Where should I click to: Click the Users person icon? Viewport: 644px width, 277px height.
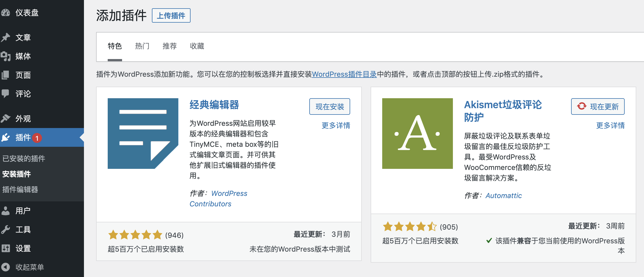(x=6, y=211)
